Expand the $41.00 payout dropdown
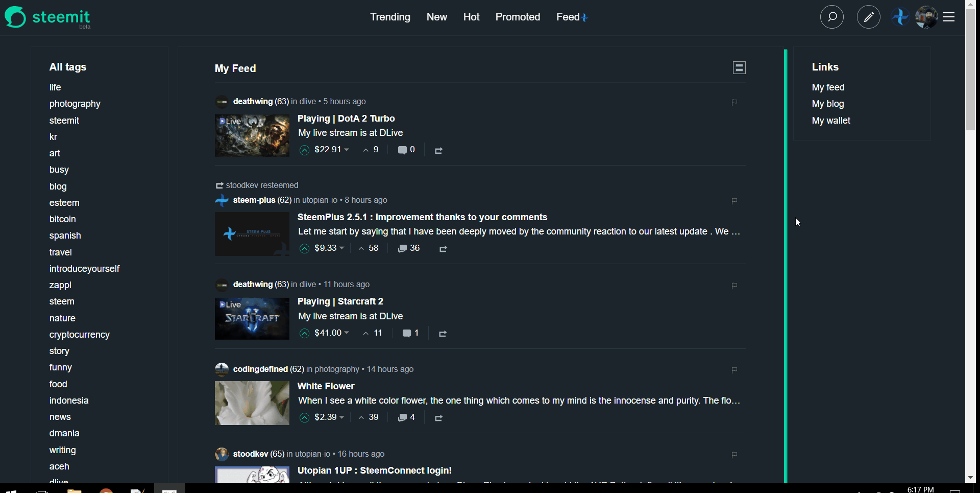The width and height of the screenshot is (980, 493). click(x=332, y=333)
